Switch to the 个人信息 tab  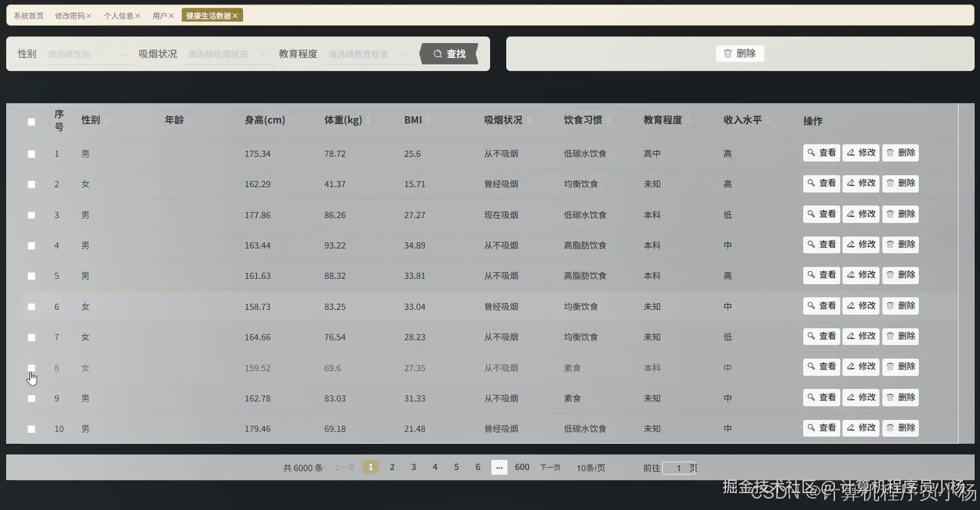[x=118, y=16]
